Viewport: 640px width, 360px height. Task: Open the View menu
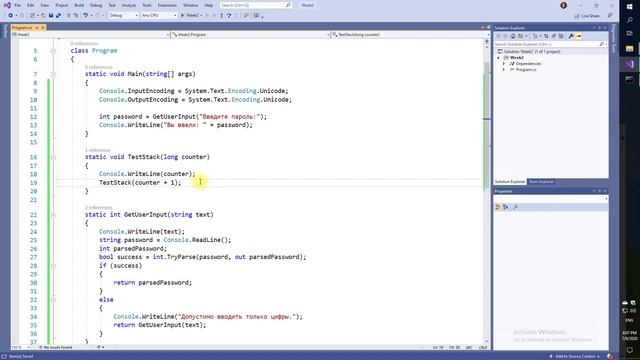coord(45,5)
